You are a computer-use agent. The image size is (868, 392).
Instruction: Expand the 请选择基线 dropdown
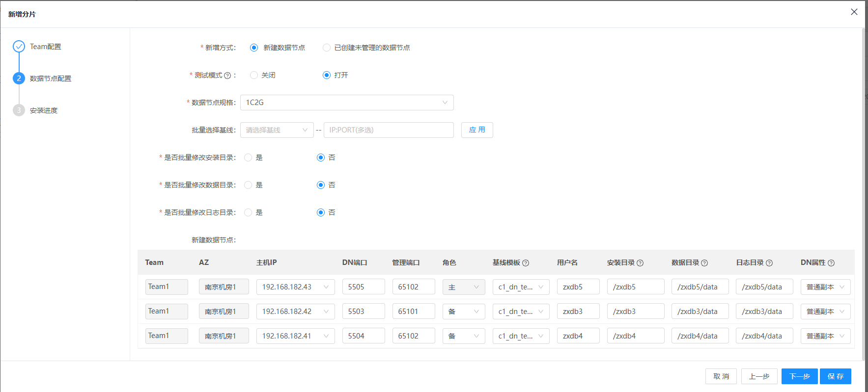277,130
